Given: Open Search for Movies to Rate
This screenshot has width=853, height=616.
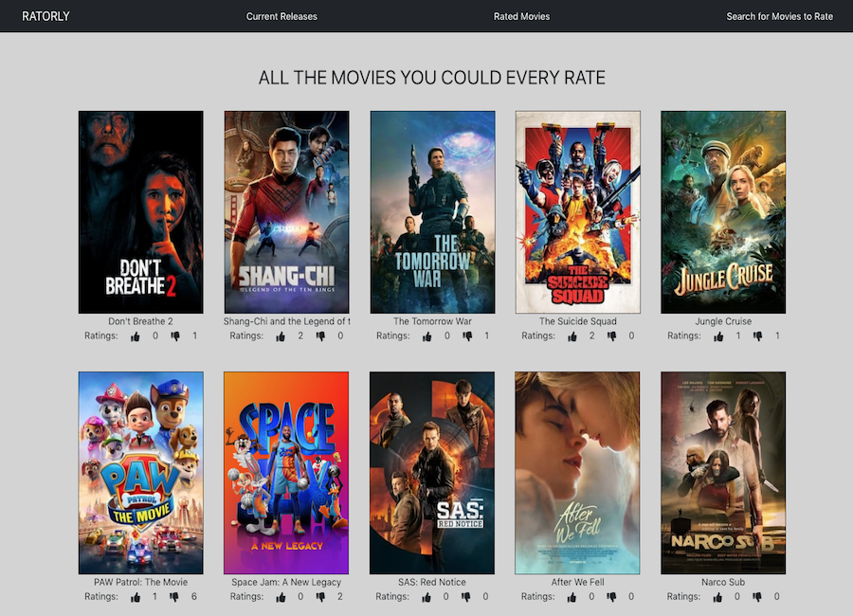Looking at the screenshot, I should [780, 16].
